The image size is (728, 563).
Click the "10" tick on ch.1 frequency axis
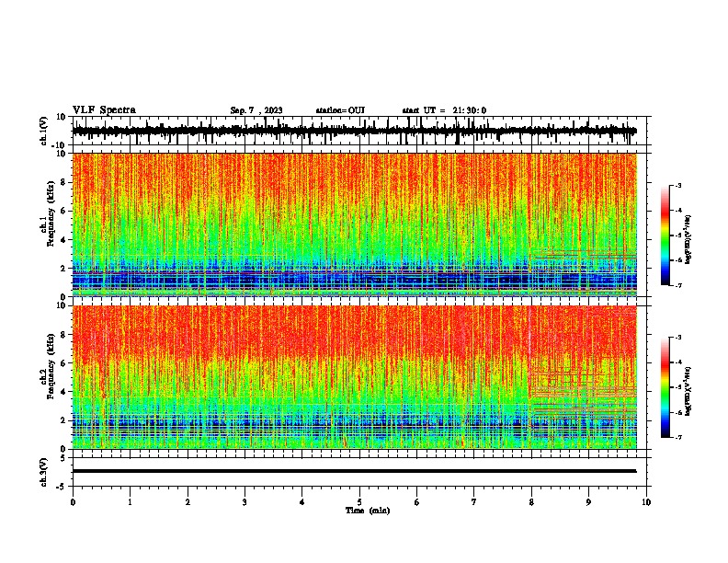pyautogui.click(x=62, y=154)
